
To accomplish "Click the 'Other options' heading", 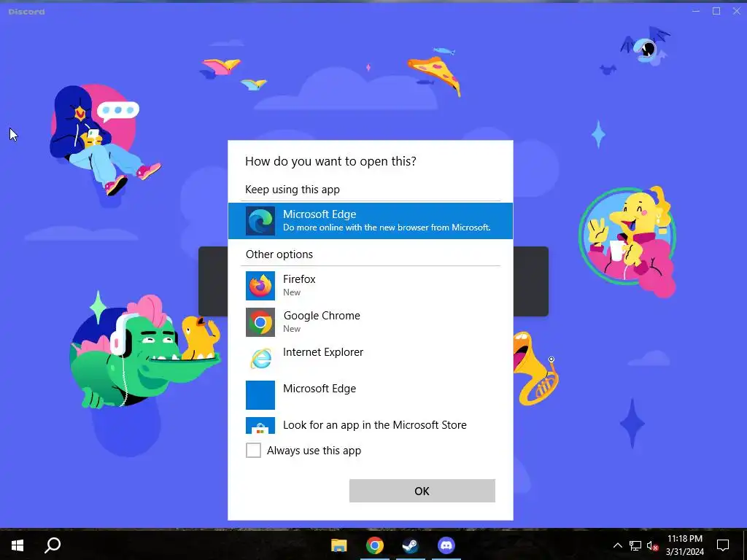I will 279,254.
